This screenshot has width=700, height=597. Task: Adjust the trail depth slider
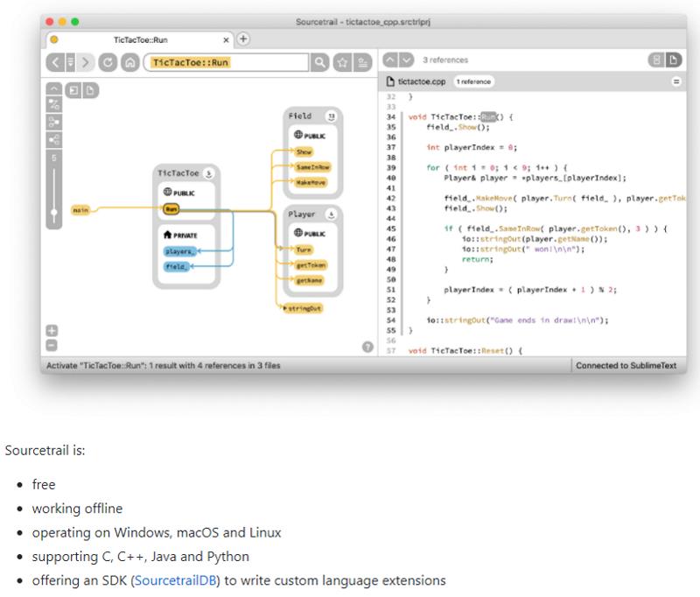[54, 213]
